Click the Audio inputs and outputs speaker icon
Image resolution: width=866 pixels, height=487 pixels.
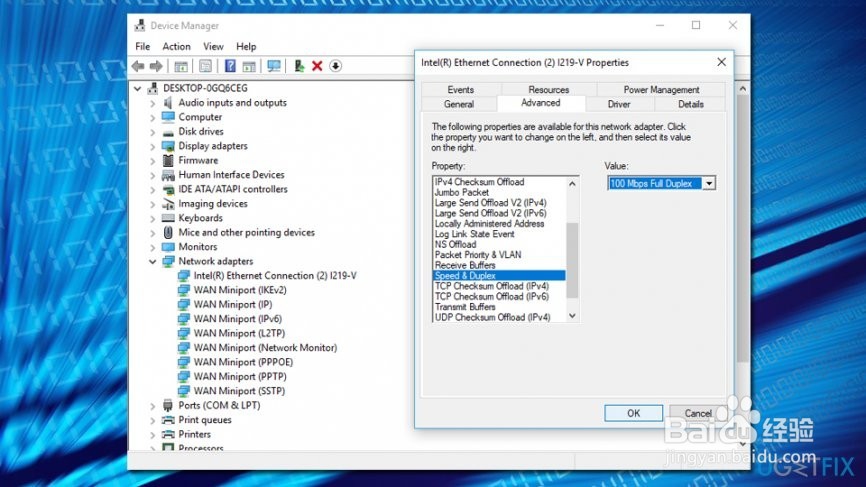tap(168, 103)
